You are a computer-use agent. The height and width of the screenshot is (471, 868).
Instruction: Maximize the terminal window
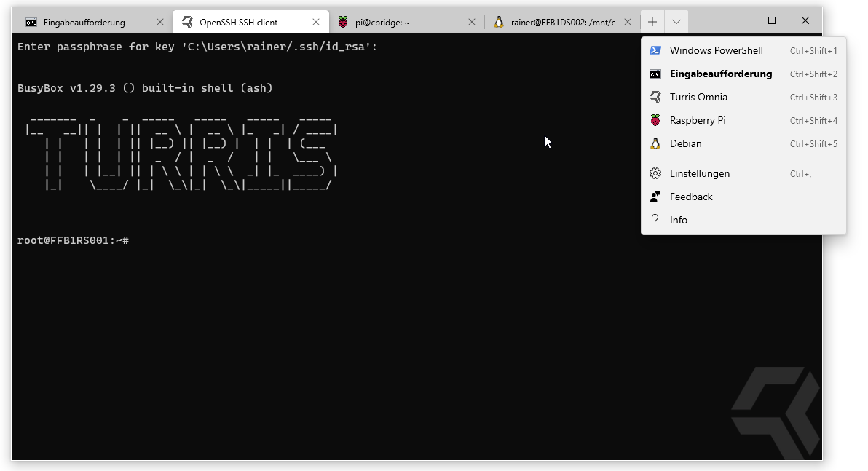point(772,21)
